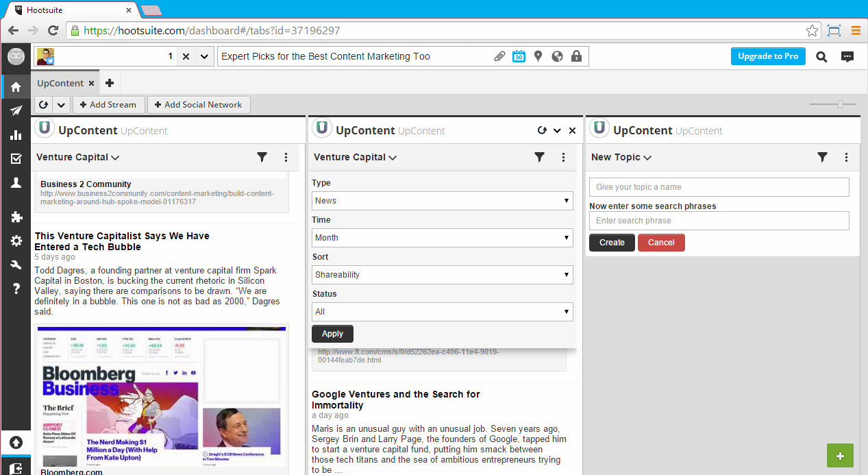868x475 pixels.
Task: Open the Analytics bar chart icon
Action: pyautogui.click(x=16, y=135)
